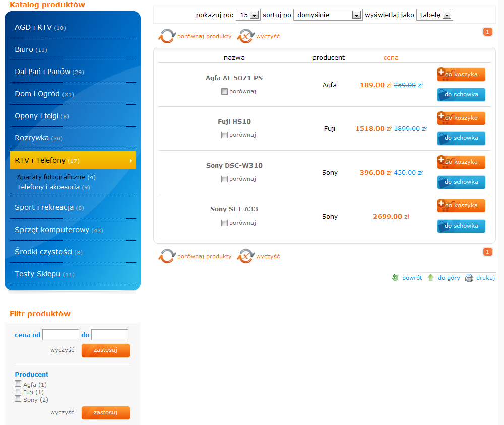
Task: Check porównaj for Sony SLT-A33
Action: [x=224, y=223]
